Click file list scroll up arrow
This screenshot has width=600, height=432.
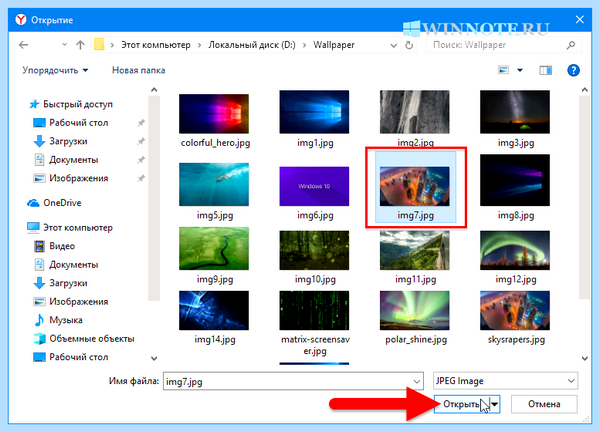click(585, 90)
